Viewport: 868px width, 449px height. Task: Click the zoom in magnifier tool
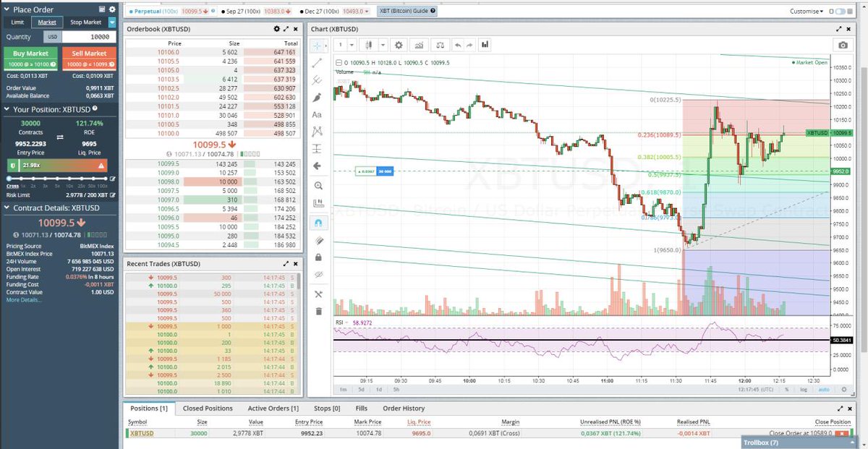pyautogui.click(x=318, y=186)
